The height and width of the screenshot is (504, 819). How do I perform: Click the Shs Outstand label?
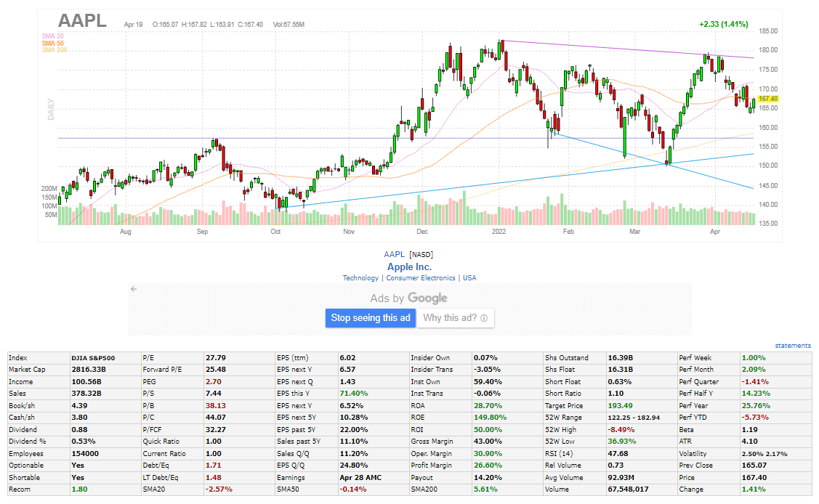point(567,358)
